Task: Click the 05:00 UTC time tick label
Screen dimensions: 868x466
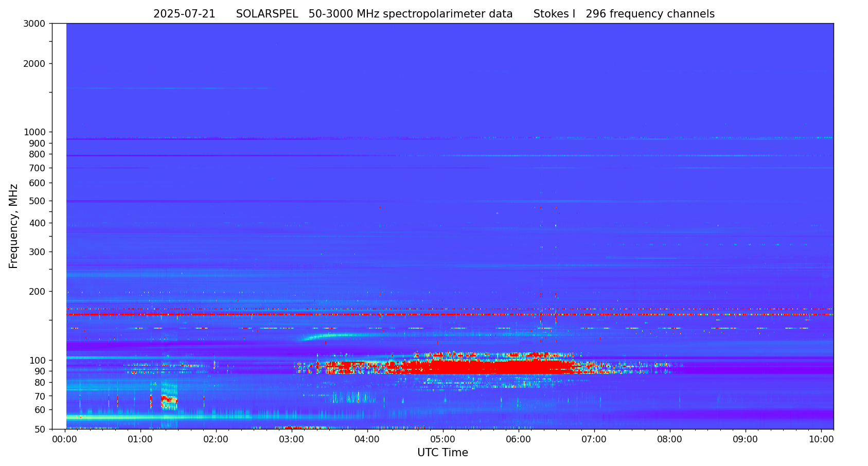Action: pyautogui.click(x=442, y=439)
